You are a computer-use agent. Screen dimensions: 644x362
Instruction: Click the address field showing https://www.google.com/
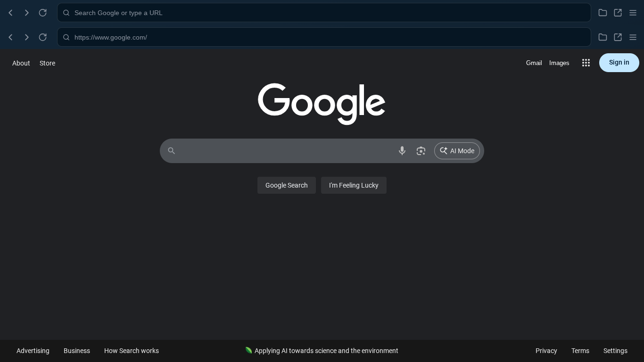tap(324, 37)
